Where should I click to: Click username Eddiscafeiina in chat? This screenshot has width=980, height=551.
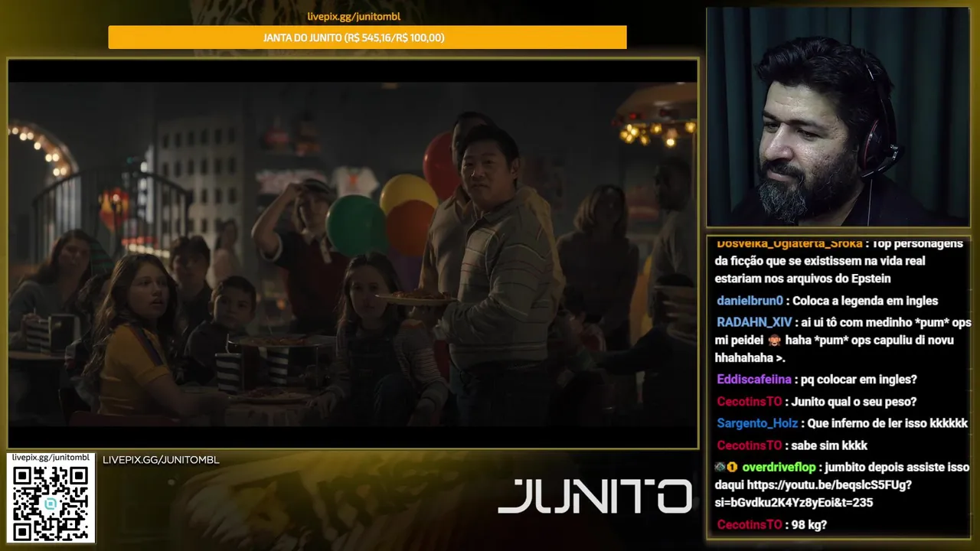coord(754,380)
